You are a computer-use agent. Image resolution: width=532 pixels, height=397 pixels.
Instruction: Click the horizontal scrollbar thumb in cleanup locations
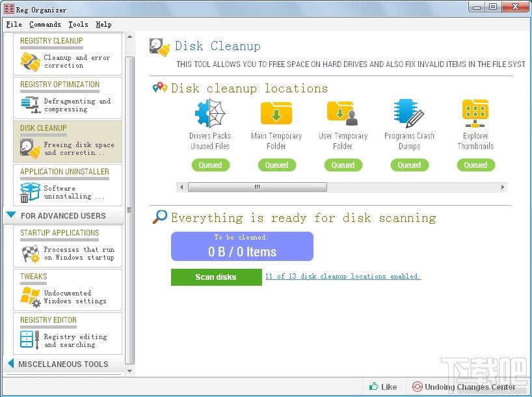pos(257,187)
